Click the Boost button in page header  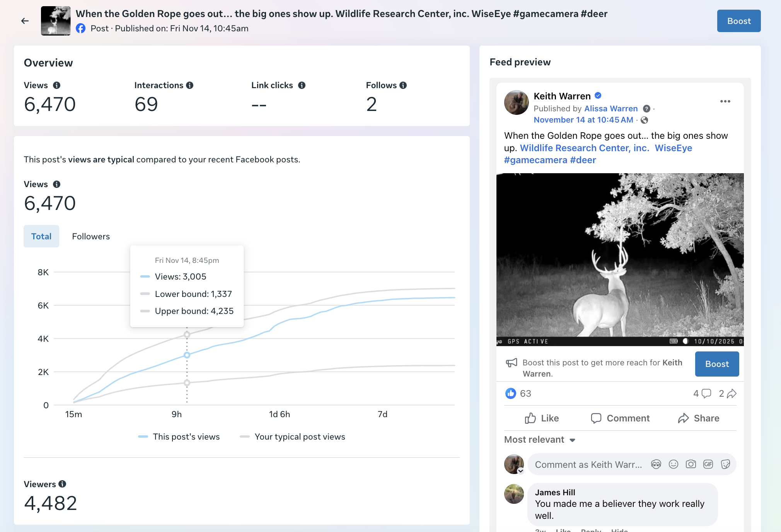pos(738,21)
